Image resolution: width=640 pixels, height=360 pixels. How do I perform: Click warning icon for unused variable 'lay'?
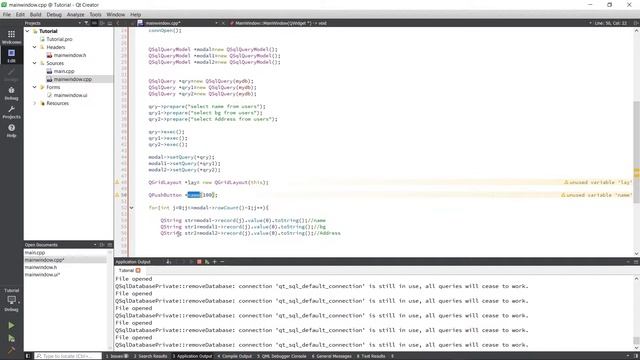(117, 182)
